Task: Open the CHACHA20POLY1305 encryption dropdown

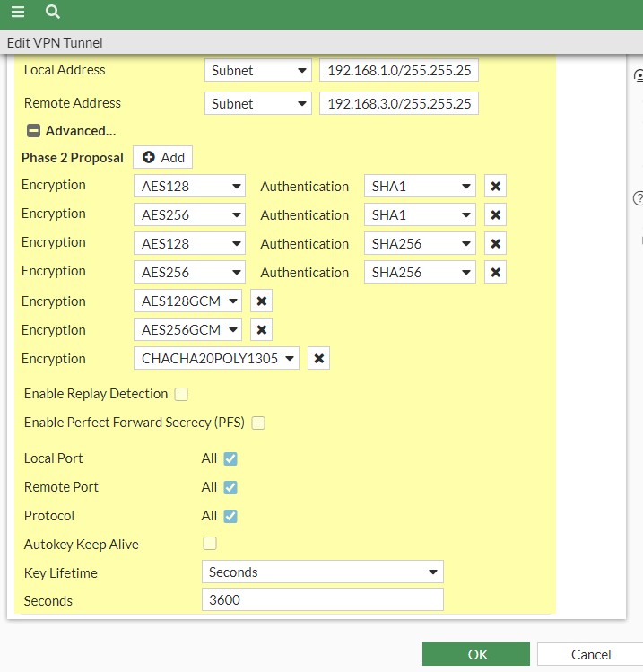Action: point(216,359)
